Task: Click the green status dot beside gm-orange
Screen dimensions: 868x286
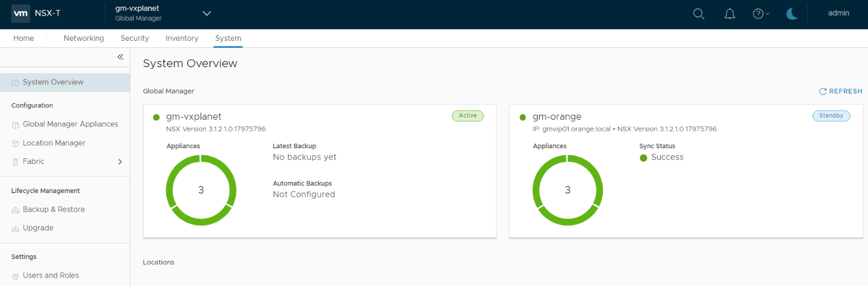Action: pyautogui.click(x=523, y=117)
